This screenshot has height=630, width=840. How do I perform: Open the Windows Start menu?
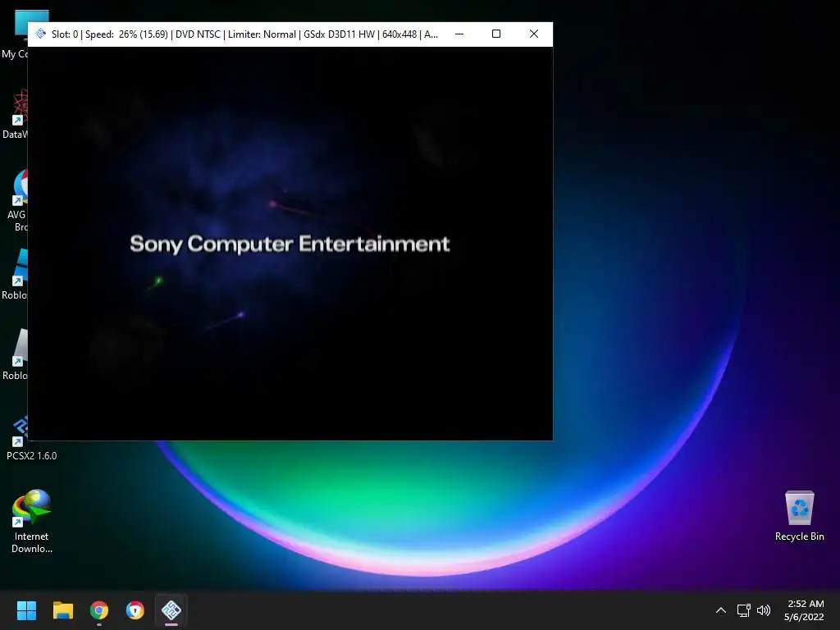point(26,610)
